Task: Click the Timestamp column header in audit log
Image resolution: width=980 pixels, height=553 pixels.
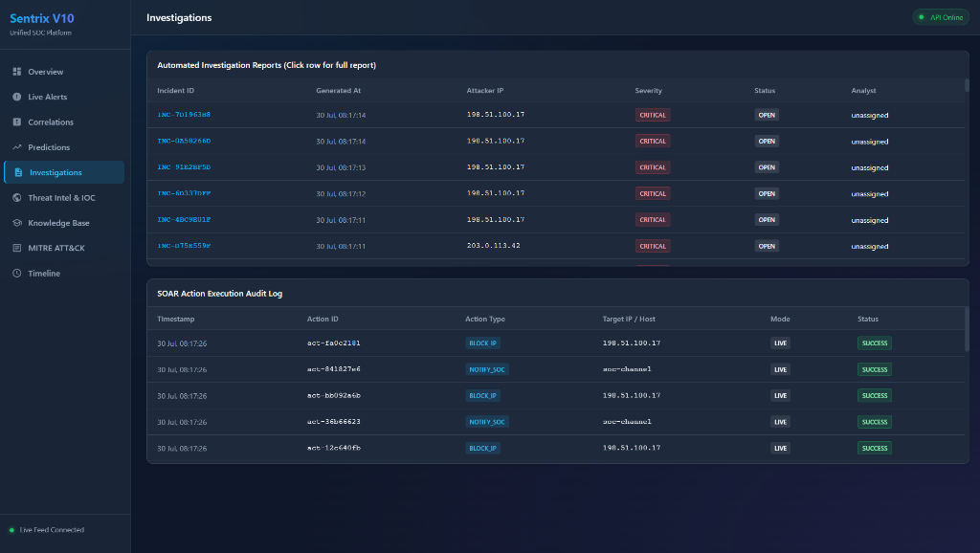Action: pos(176,319)
